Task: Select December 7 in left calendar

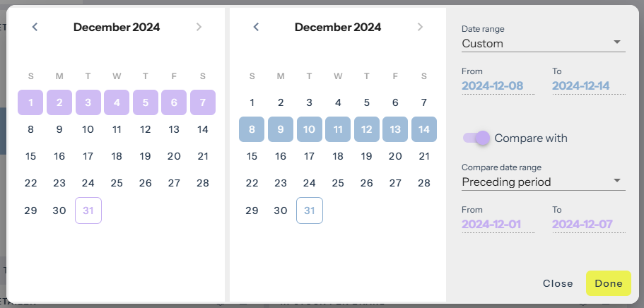Action: (x=203, y=102)
